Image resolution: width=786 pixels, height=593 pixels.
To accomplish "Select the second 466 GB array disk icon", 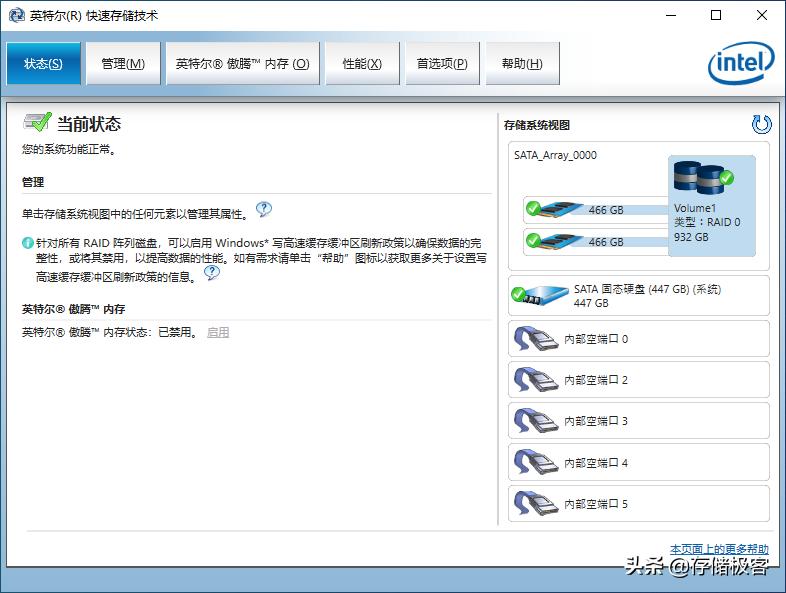I will (553, 241).
